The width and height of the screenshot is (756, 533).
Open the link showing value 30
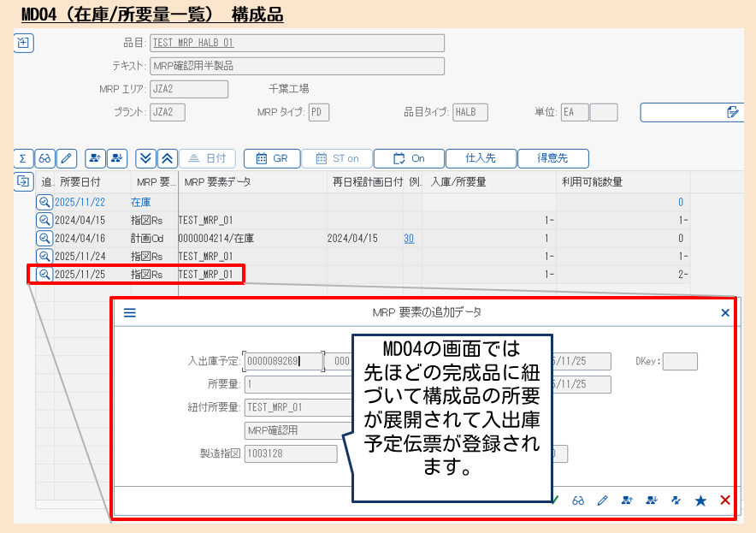coord(408,238)
